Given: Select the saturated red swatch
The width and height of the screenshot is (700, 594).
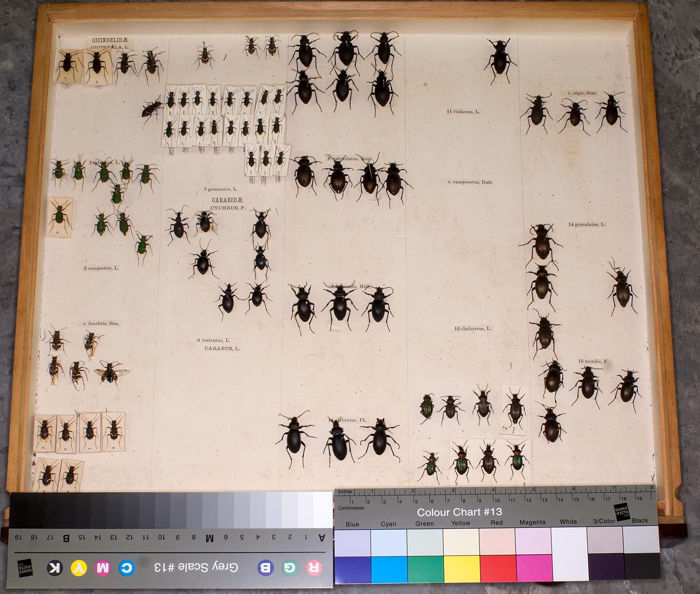Looking at the screenshot, I should tap(498, 568).
